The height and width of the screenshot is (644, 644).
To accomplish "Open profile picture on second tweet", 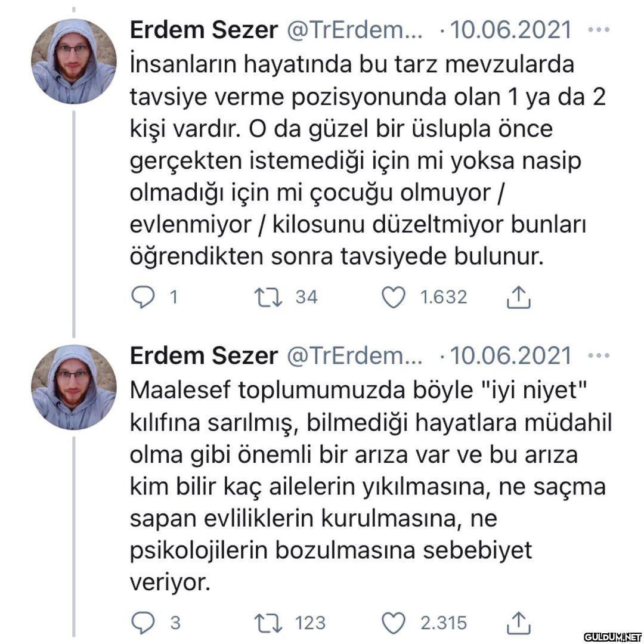I will [73, 388].
